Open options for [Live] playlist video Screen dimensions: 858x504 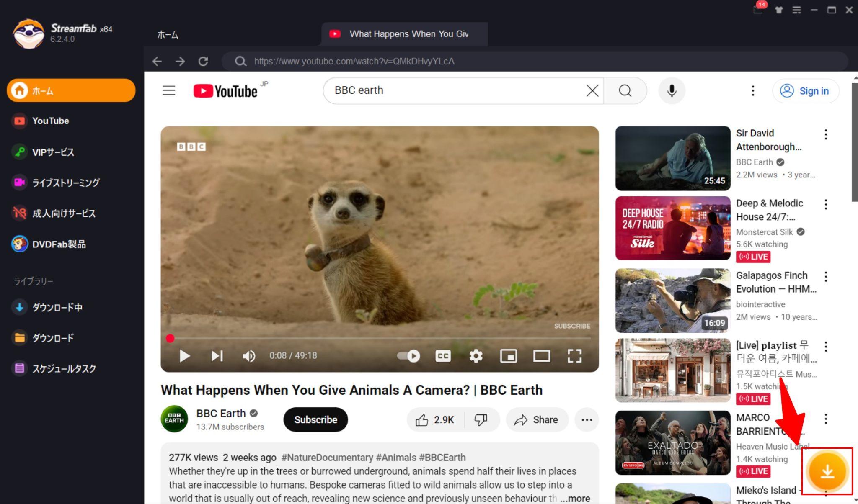click(x=826, y=346)
